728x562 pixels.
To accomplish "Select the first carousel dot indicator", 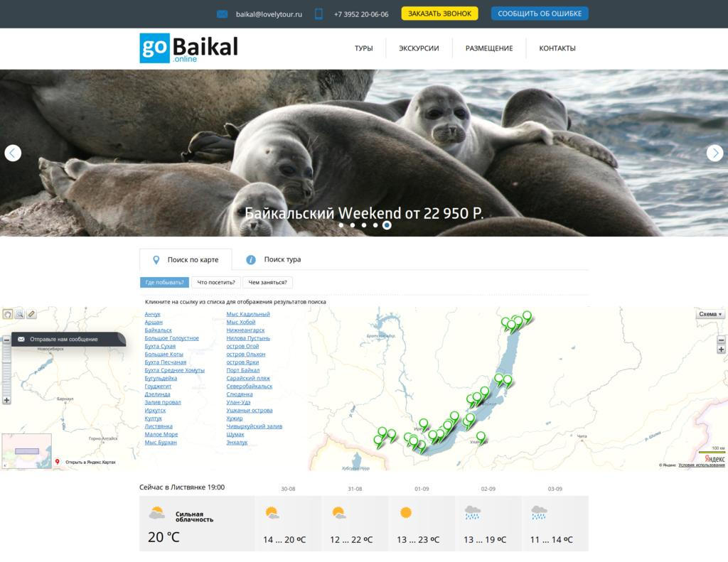I will pos(341,225).
